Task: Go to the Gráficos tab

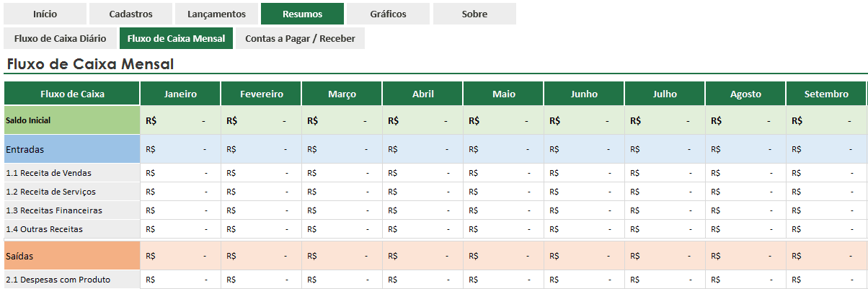Action: (388, 14)
